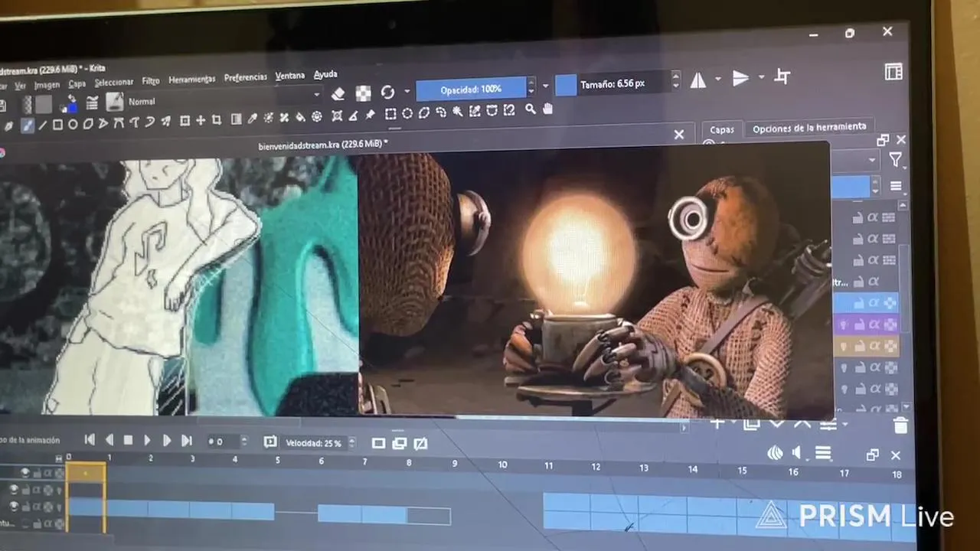Delete layer with the trash icon

tap(900, 426)
